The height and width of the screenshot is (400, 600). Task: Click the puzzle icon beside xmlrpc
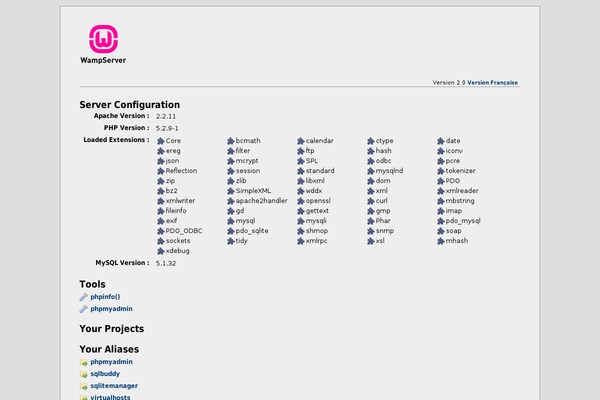(x=301, y=241)
